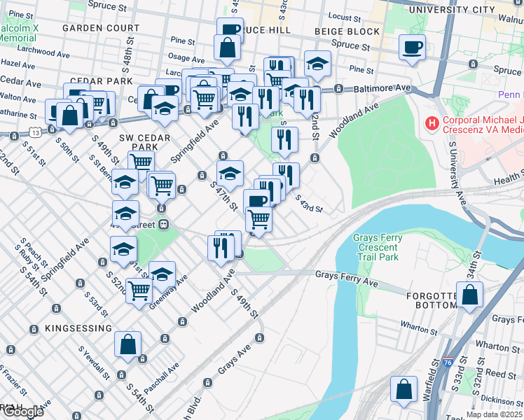Click the S Peach St street label
The image size is (524, 420).
pyautogui.click(x=34, y=253)
